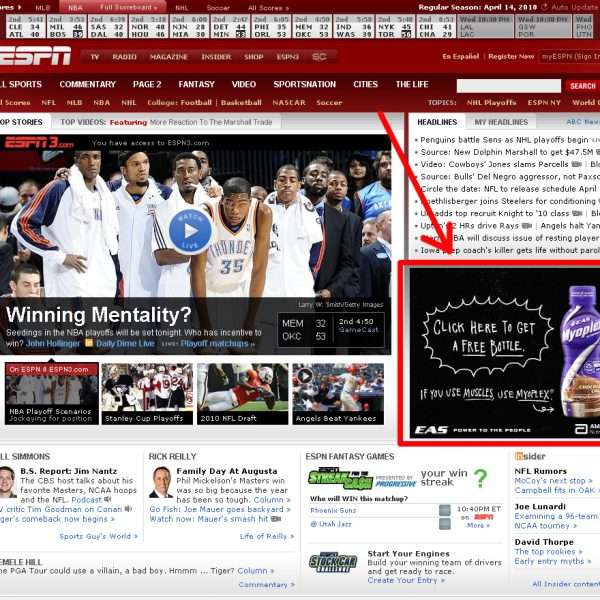Play the Angels Beat Yankees video thumbnail
The height and width of the screenshot is (600, 600).
[338, 394]
